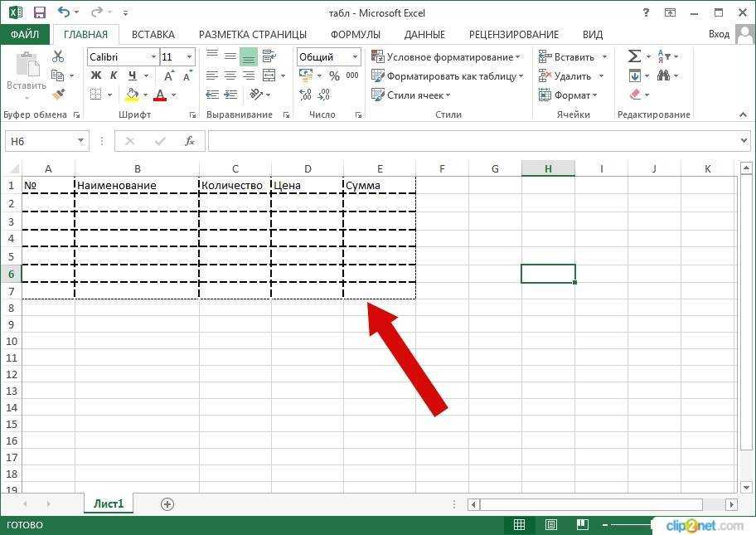
Task: Save the workbook with the floppy disk icon
Action: pyautogui.click(x=39, y=12)
